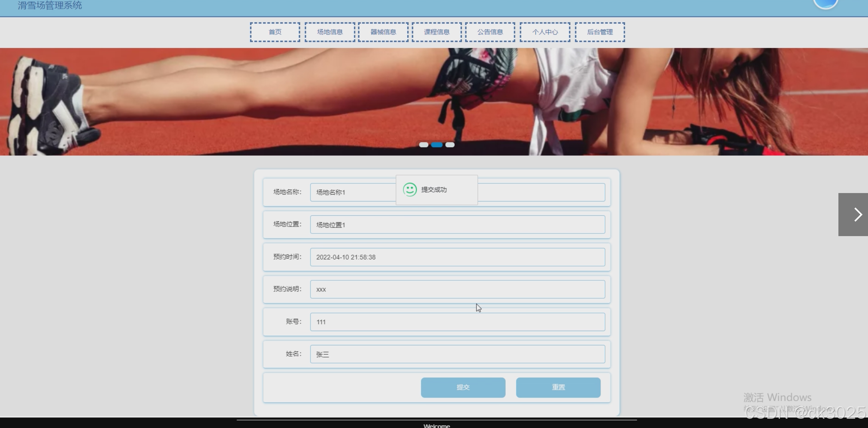Select the third carousel indicator dot
The image size is (868, 428).
tap(450, 145)
